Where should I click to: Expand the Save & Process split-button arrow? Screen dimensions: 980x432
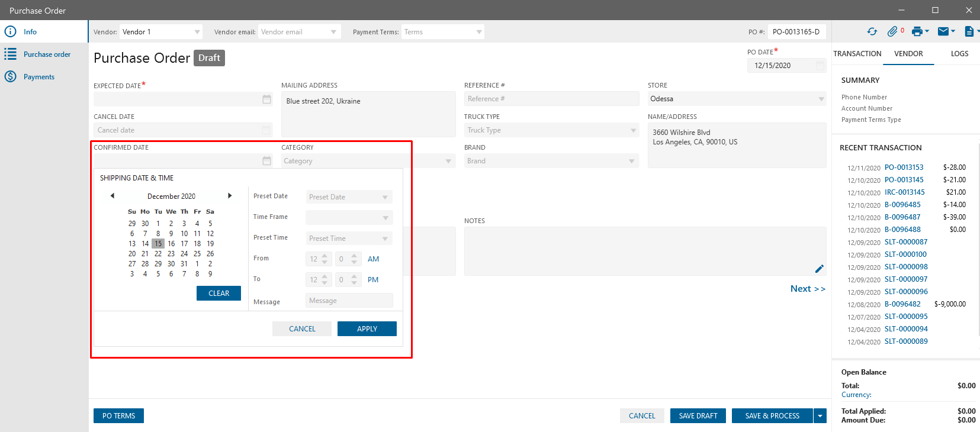pyautogui.click(x=820, y=416)
